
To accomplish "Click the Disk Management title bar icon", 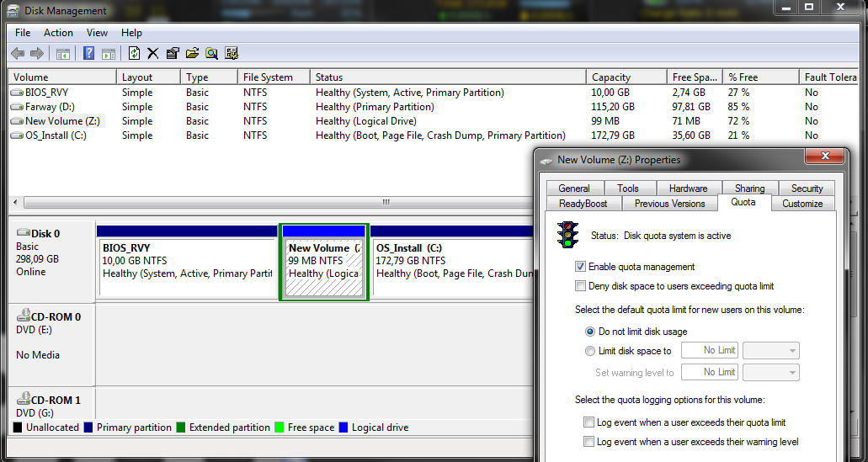I will click(x=13, y=10).
